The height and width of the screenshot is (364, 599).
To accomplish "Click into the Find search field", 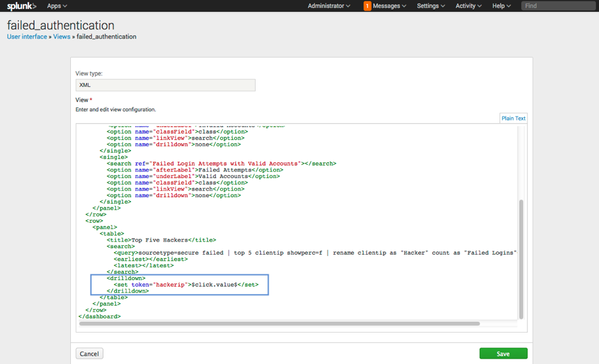I will click(x=558, y=6).
